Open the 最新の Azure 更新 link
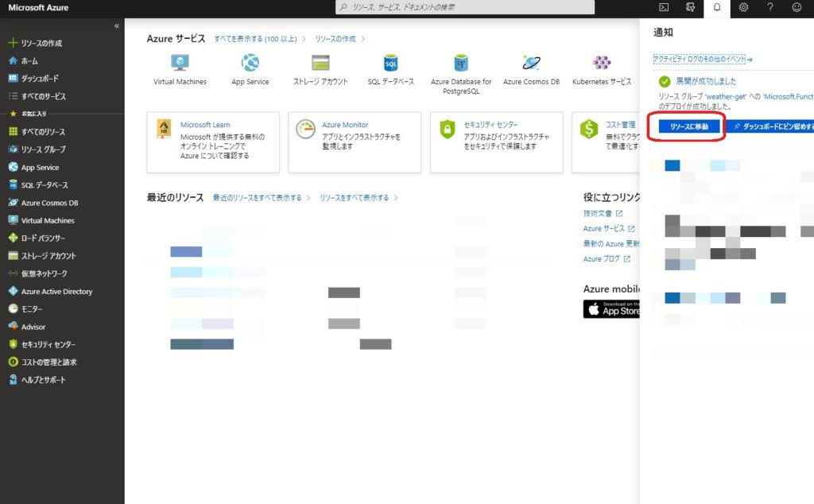This screenshot has width=814, height=504. [x=611, y=243]
